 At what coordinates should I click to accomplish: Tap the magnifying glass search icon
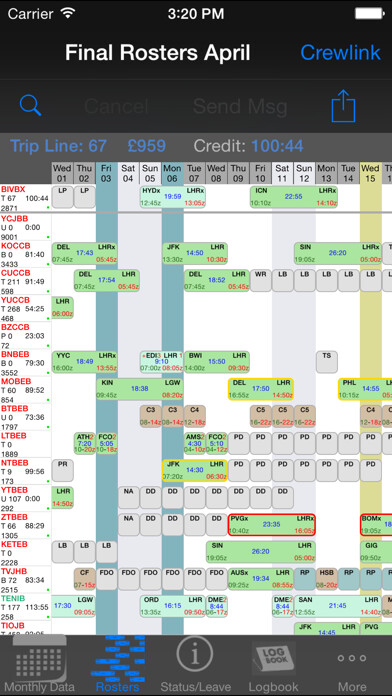click(31, 106)
